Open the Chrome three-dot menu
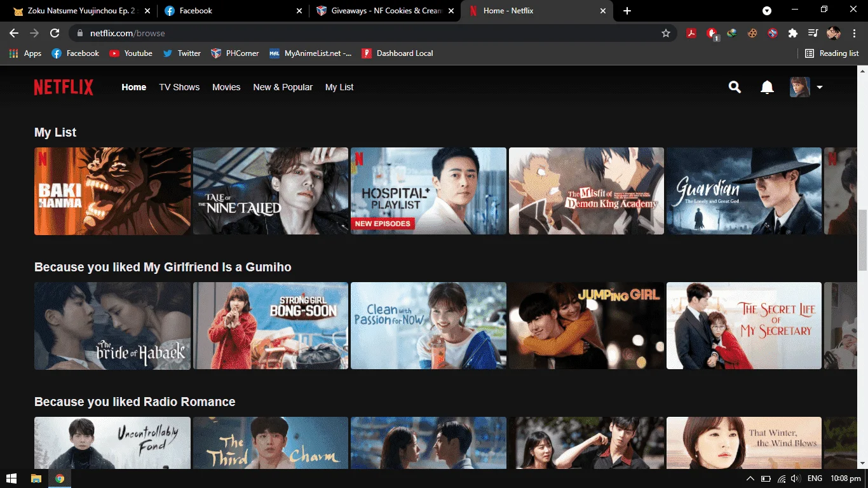Viewport: 868px width, 488px height. coord(854,33)
